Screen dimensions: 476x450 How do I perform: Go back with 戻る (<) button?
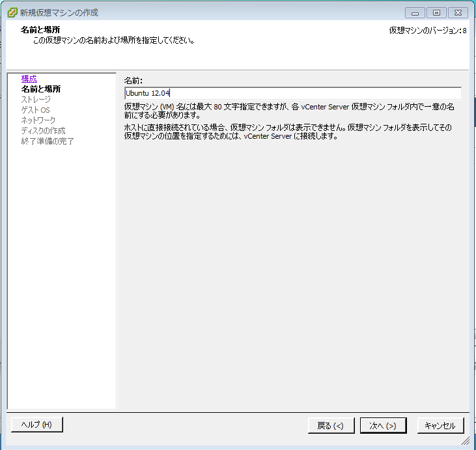331,426
